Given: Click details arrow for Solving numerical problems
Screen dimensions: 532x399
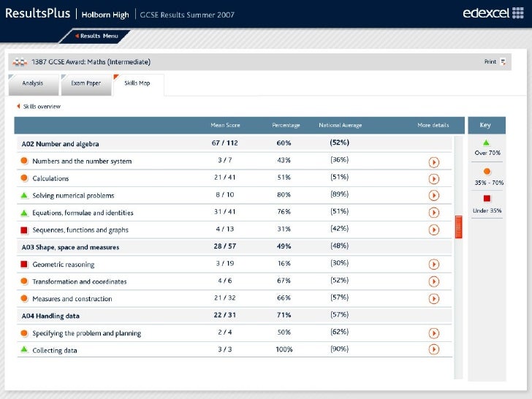Looking at the screenshot, I should pyautogui.click(x=433, y=195).
